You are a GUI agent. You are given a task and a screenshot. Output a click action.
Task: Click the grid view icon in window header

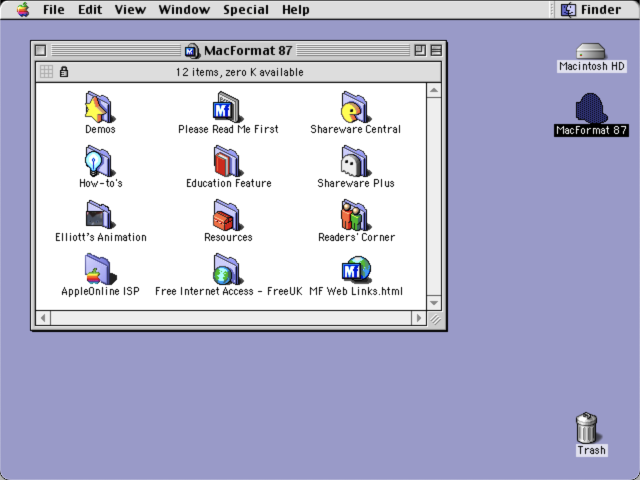click(46, 72)
